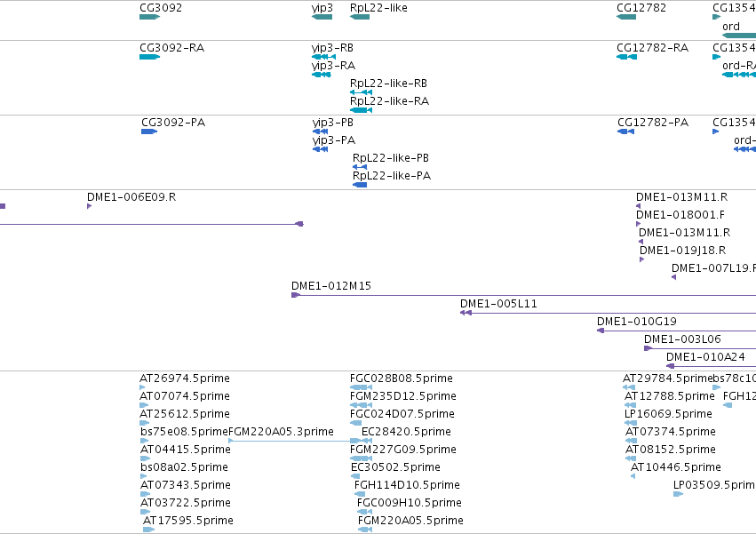Select the FGC024D07.5prime EST label
This screenshot has width=756, height=534.
(x=402, y=414)
